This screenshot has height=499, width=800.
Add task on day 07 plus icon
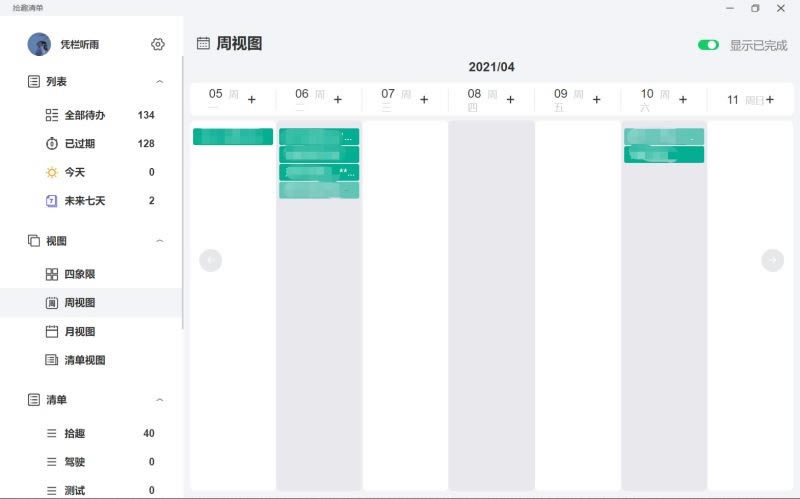coord(424,99)
